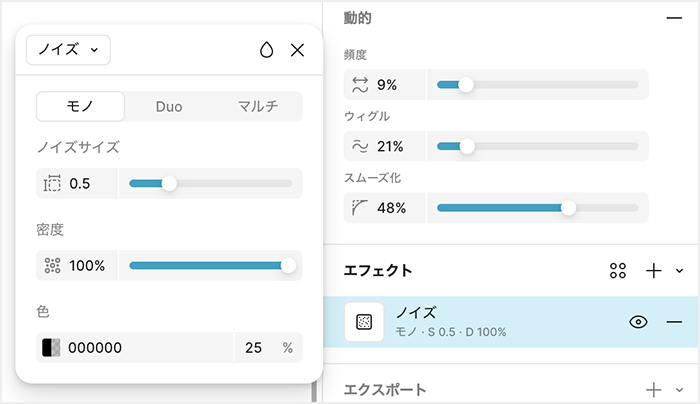Open effect styles four-dot icon
700x404 pixels.
pos(618,271)
